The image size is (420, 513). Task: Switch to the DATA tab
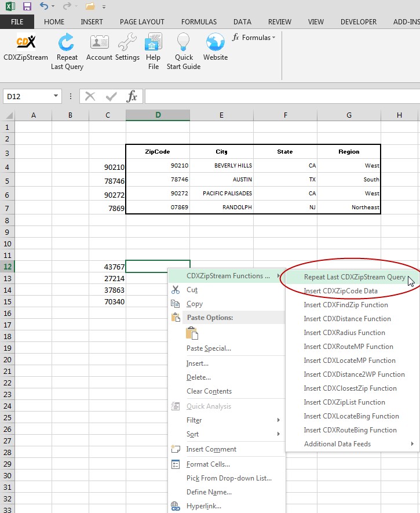[242, 22]
